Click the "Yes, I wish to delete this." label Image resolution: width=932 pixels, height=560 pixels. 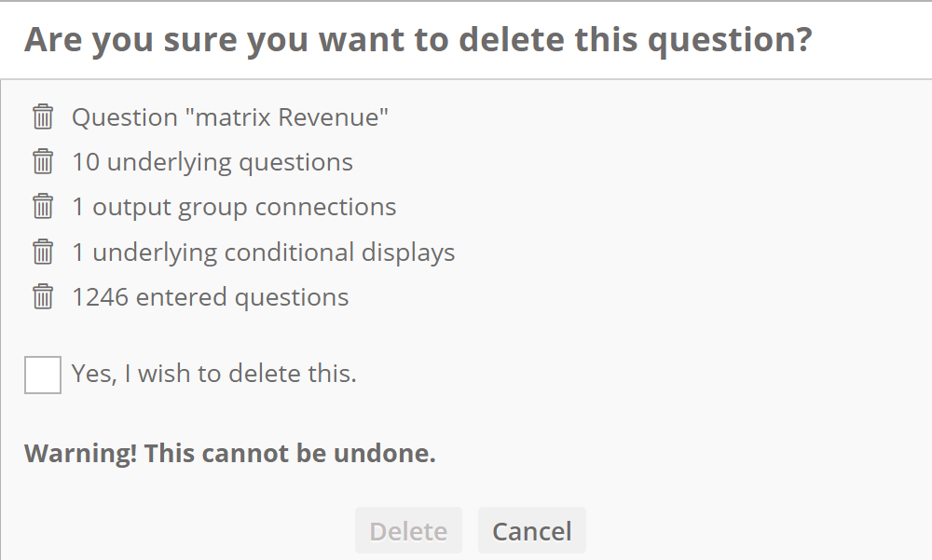coord(214,374)
